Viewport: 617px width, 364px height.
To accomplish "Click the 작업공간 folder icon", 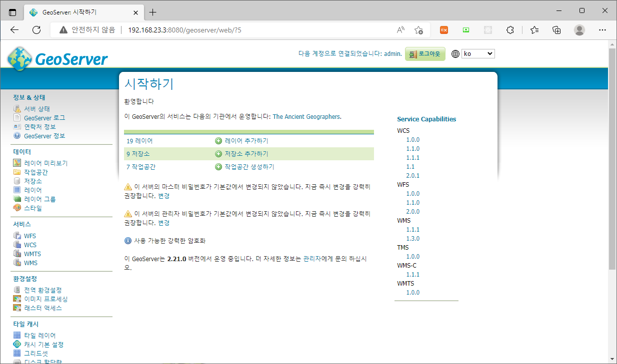I will pyautogui.click(x=17, y=172).
